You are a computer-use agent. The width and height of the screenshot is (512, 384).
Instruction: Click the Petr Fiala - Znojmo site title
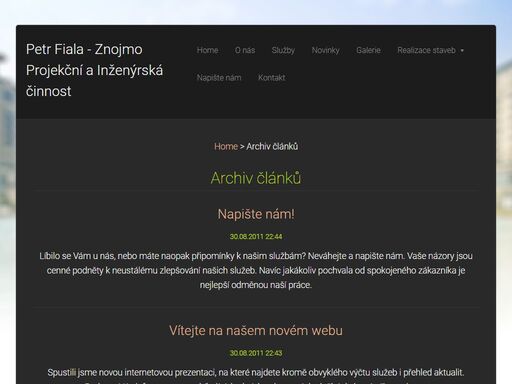coord(94,70)
